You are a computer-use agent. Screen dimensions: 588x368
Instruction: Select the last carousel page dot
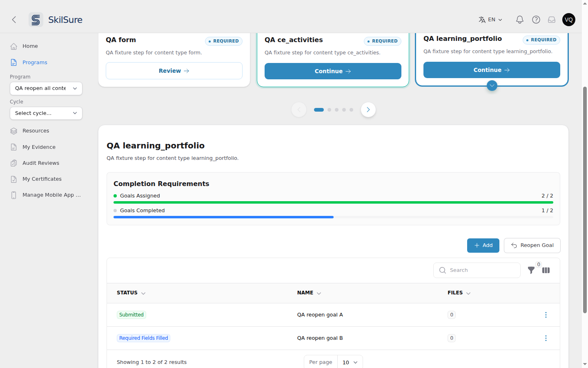pyautogui.click(x=352, y=110)
